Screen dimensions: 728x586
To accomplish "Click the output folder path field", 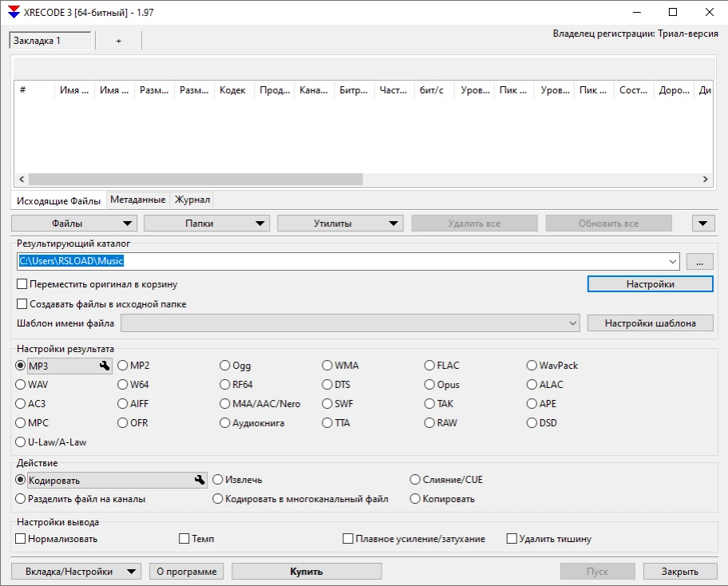I will coord(343,261).
